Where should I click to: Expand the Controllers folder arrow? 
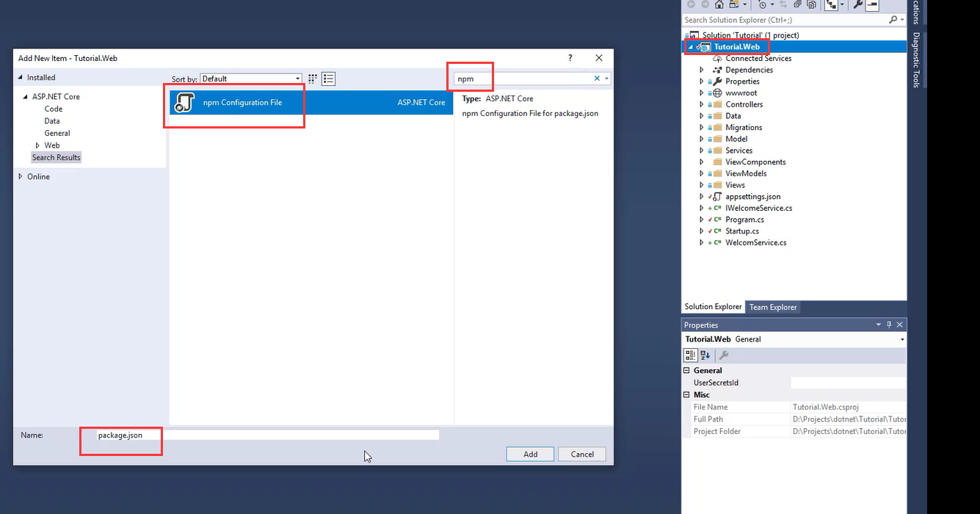(702, 104)
